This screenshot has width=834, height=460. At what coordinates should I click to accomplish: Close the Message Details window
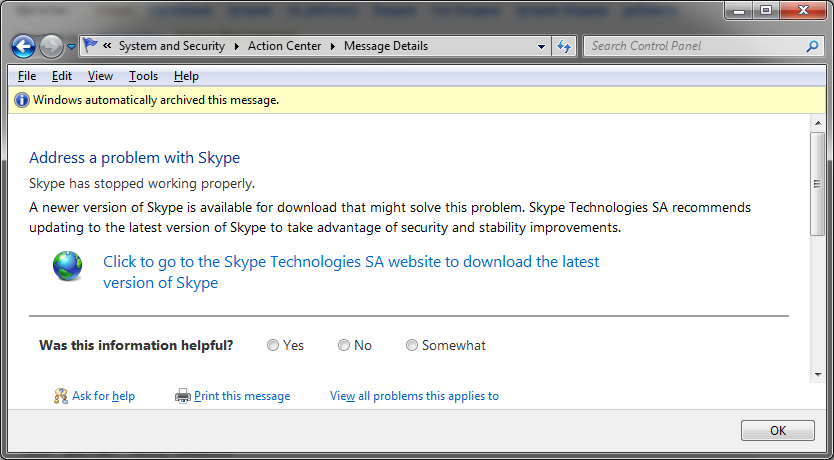coord(802,10)
